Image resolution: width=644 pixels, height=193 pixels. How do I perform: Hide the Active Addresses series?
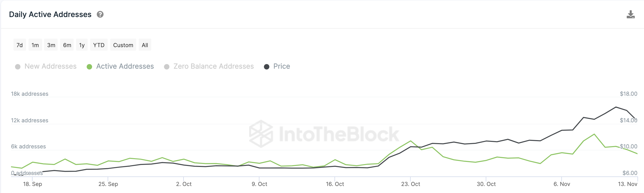point(125,66)
